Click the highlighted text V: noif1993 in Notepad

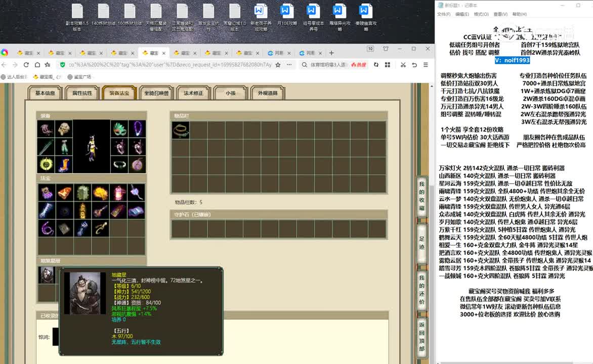512,60
